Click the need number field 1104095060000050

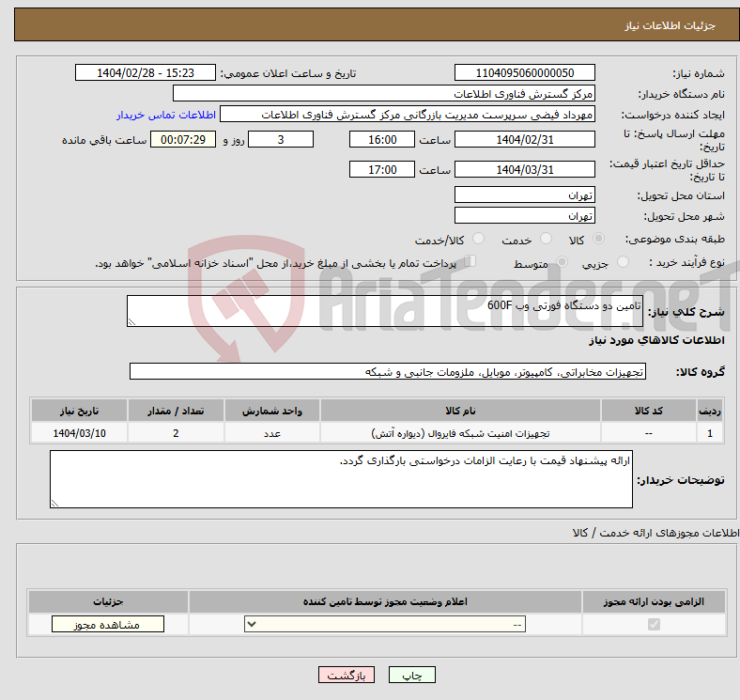525,72
